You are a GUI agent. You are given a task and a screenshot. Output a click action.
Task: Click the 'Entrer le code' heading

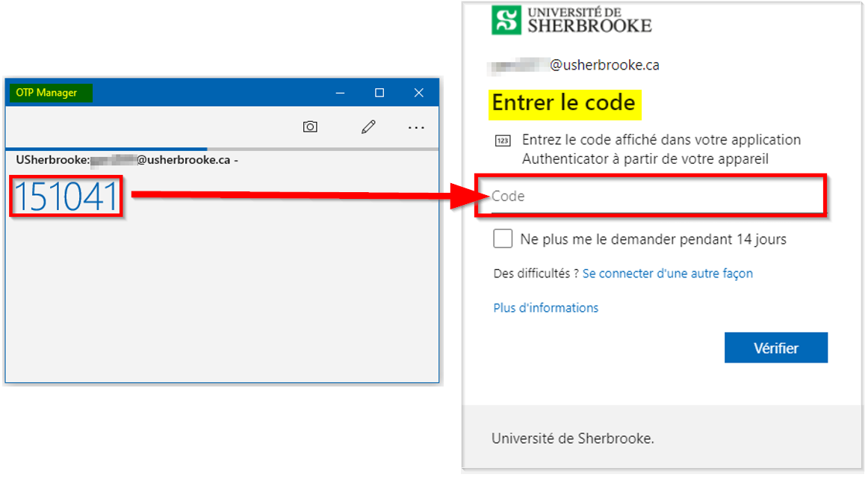click(x=563, y=103)
